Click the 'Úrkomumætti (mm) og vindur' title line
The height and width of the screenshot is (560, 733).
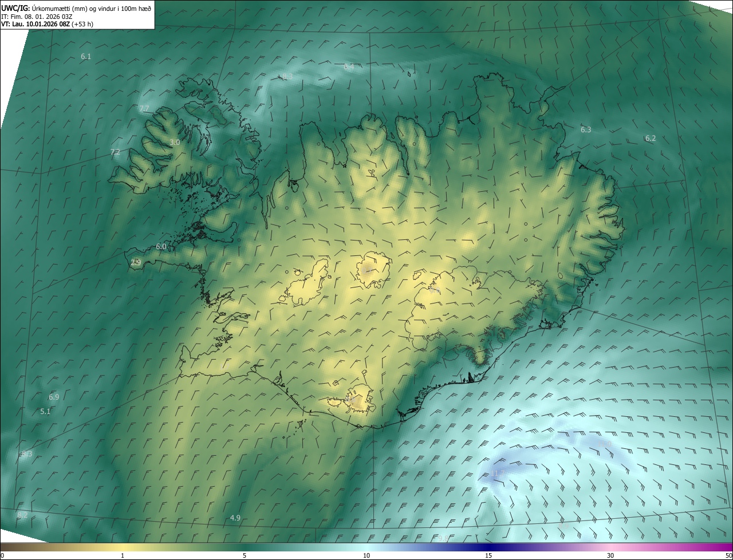76,8
